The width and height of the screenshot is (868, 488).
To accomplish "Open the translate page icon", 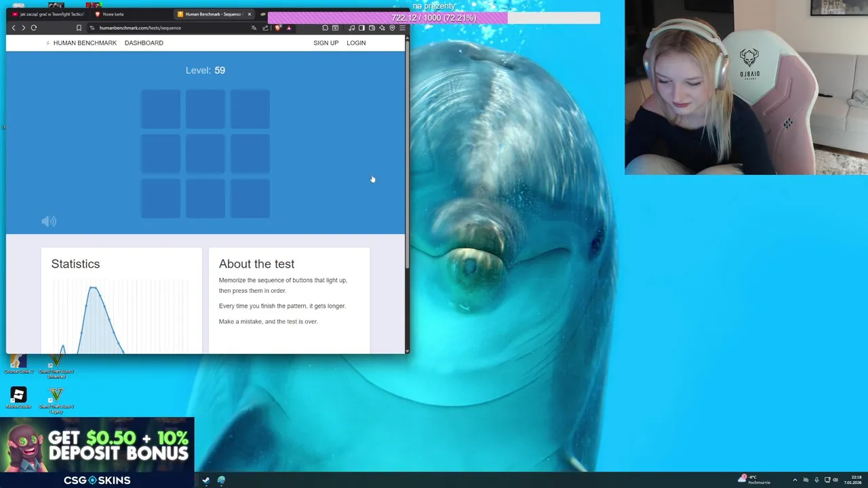I will tap(254, 28).
